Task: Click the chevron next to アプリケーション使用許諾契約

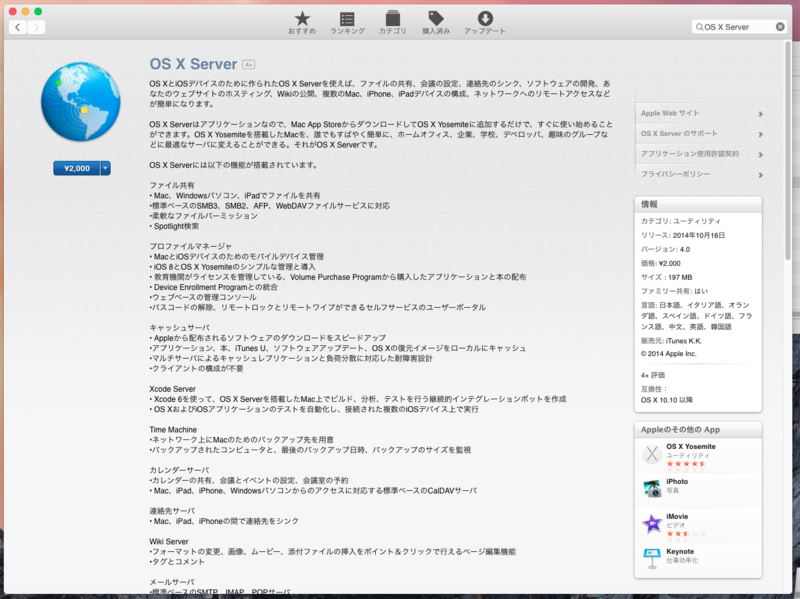Action: pyautogui.click(x=760, y=155)
